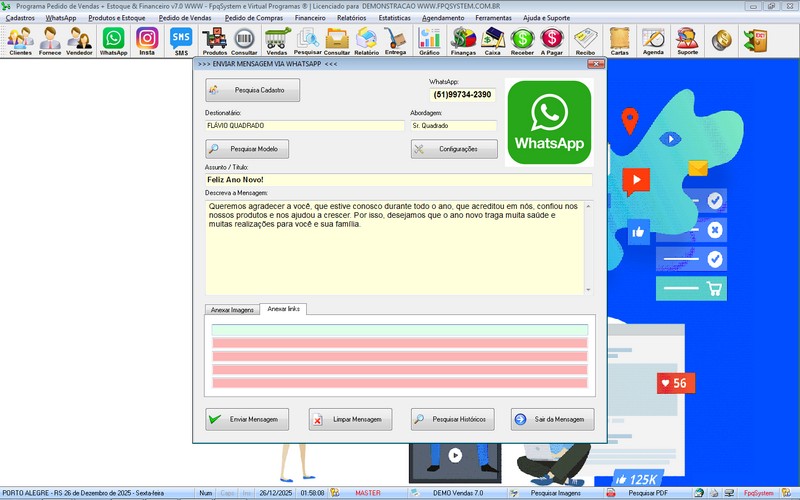This screenshot has height=500, width=800.
Task: Open the Vendas shopping cart icon
Action: tap(277, 41)
